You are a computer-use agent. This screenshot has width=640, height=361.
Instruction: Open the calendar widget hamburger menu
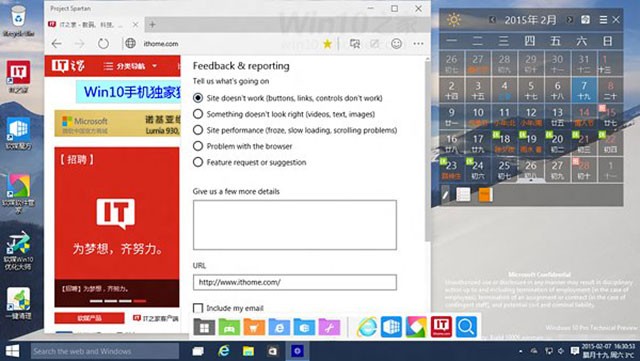point(603,20)
